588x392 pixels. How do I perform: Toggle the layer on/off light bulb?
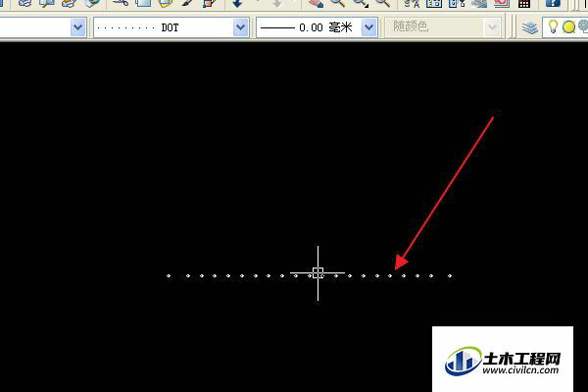(x=553, y=27)
